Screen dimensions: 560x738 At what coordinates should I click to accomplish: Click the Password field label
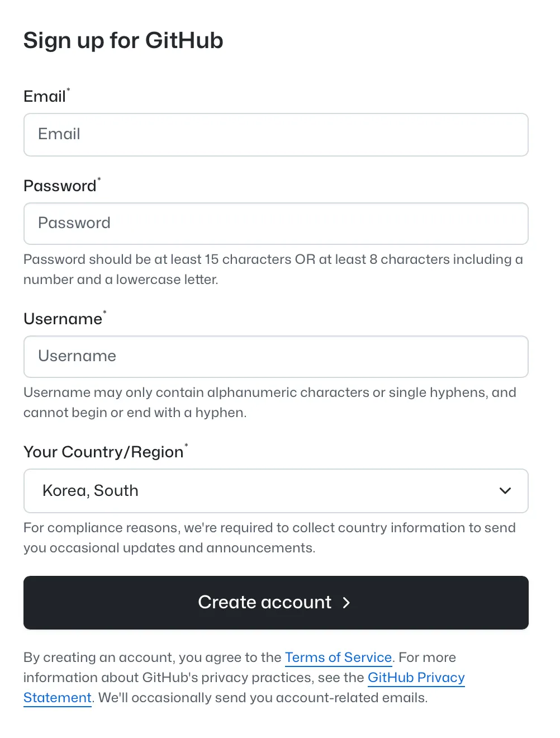click(x=60, y=186)
